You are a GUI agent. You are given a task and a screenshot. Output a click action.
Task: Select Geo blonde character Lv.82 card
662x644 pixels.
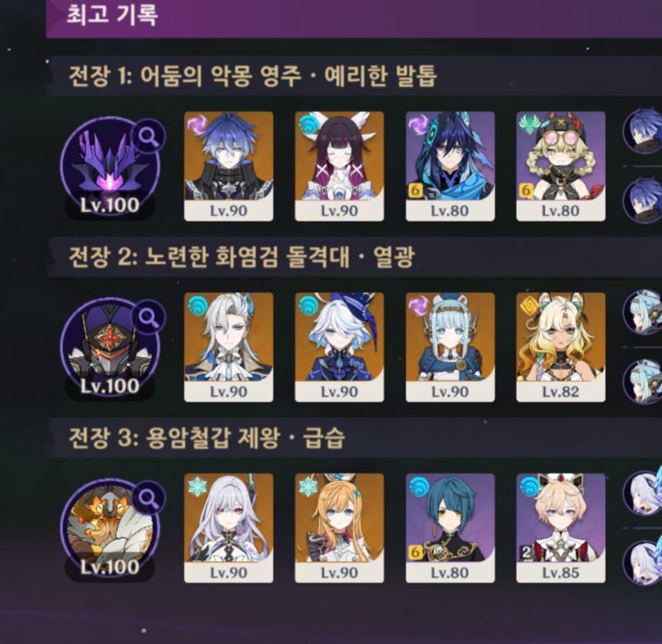click(x=561, y=347)
